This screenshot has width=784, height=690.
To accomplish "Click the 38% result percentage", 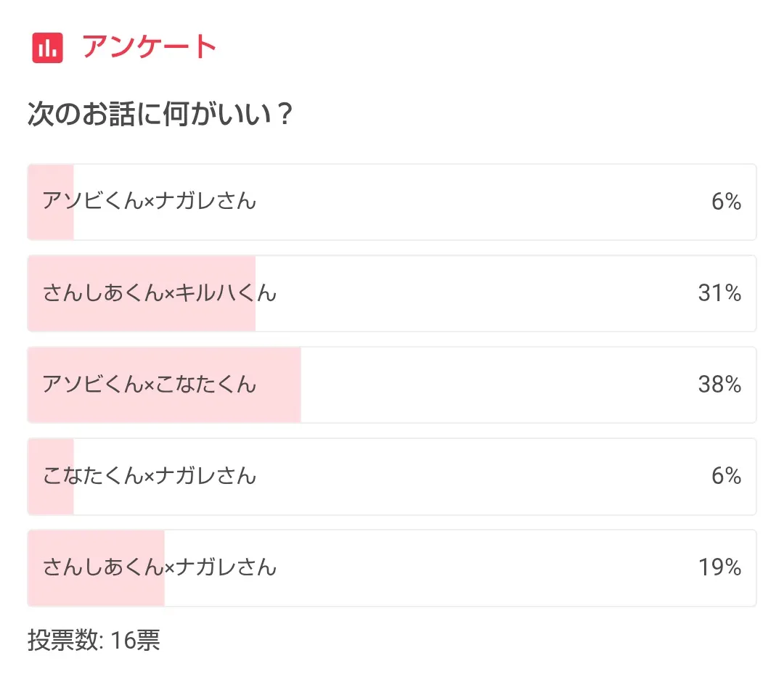I will pos(719,385).
